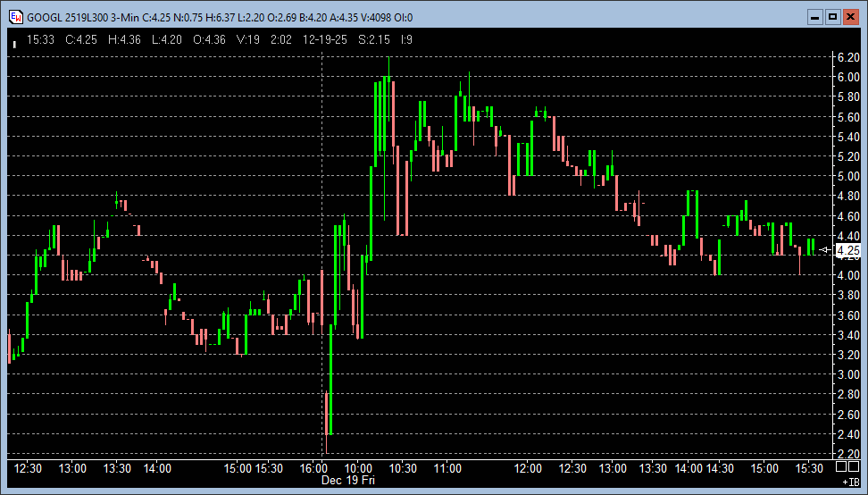Click the current price arrow pointer
Screen dimensions: 868x495
pyautogui.click(x=825, y=250)
